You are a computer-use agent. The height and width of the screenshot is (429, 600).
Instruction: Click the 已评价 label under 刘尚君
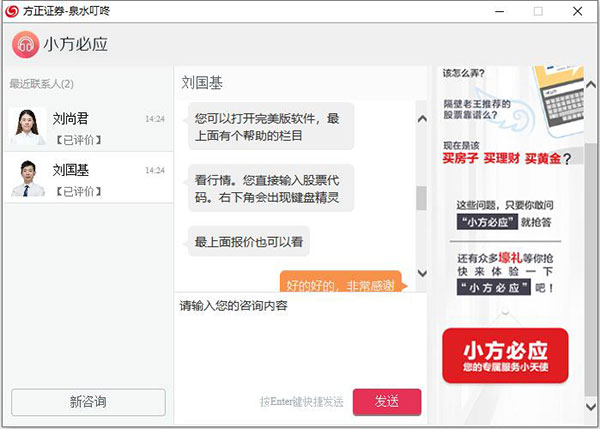click(x=78, y=139)
